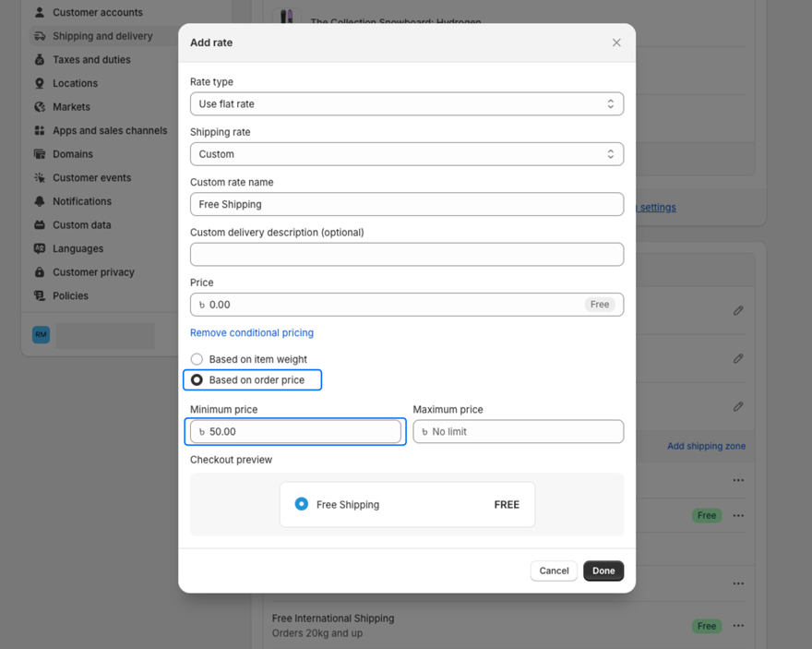Click the Taxes and duties sidebar icon
The height and width of the screenshot is (649, 812).
40,60
